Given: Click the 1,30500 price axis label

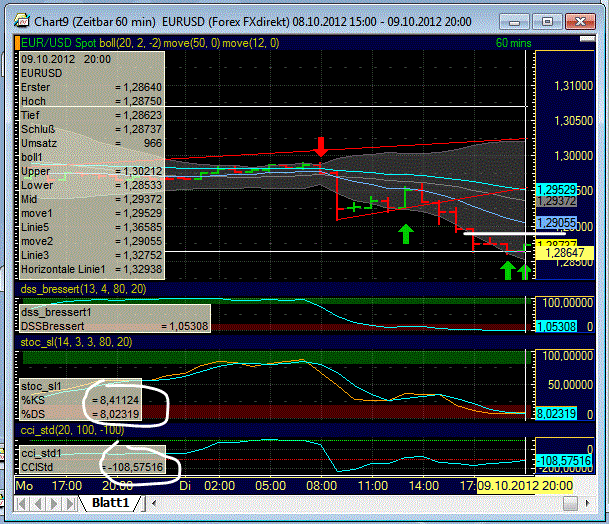Looking at the screenshot, I should [574, 120].
